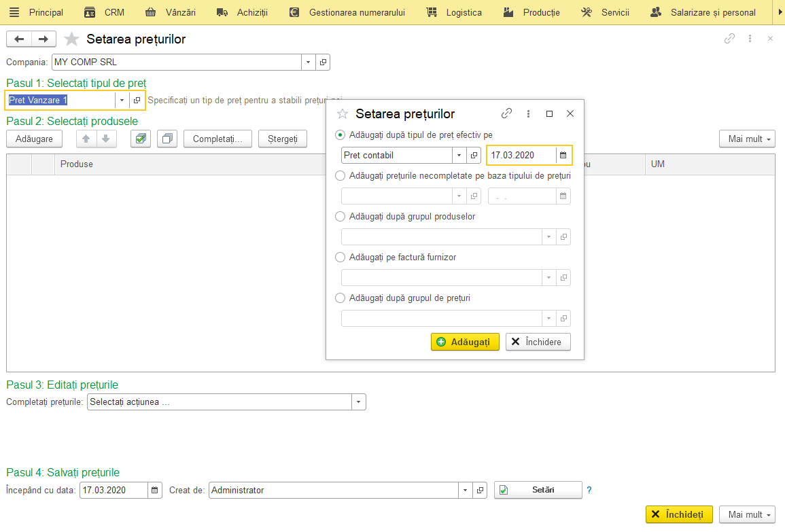Click the Compania MY COMP SRL field
785x532 pixels.
click(177, 62)
